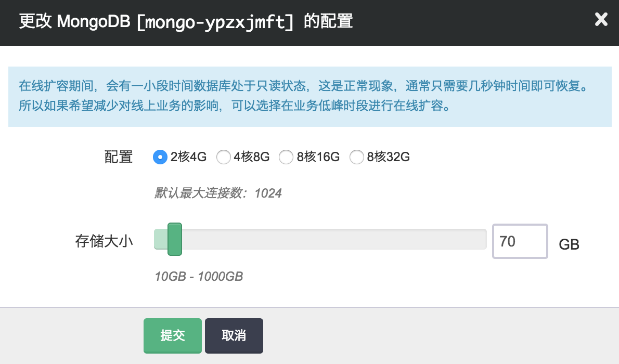
Task: Switch configuration to 8核32G
Action: pyautogui.click(x=356, y=157)
